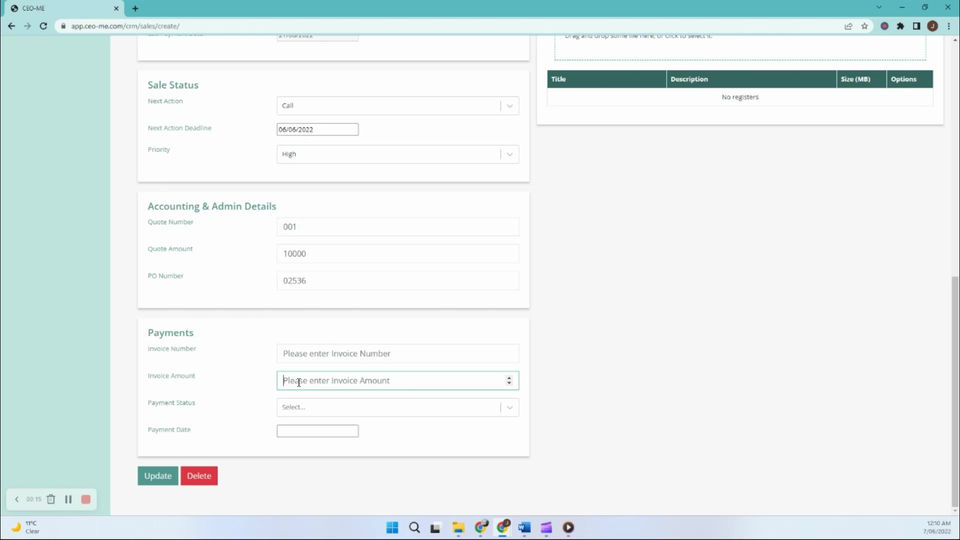This screenshot has height=540, width=960.
Task: Click the Invoice Amount input field
Action: tap(397, 380)
